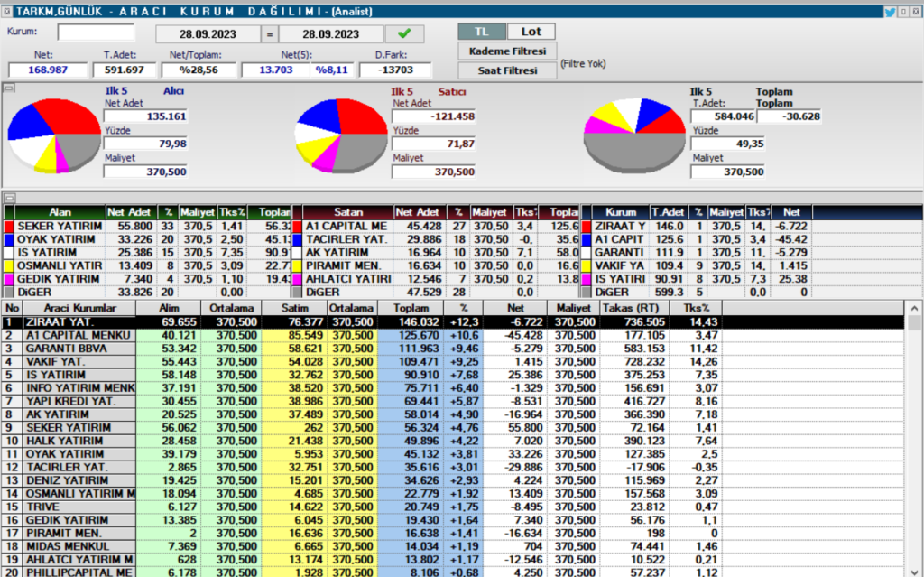Switch the display to TL
Image resolution: width=924 pixels, height=577 pixels.
pyautogui.click(x=482, y=30)
